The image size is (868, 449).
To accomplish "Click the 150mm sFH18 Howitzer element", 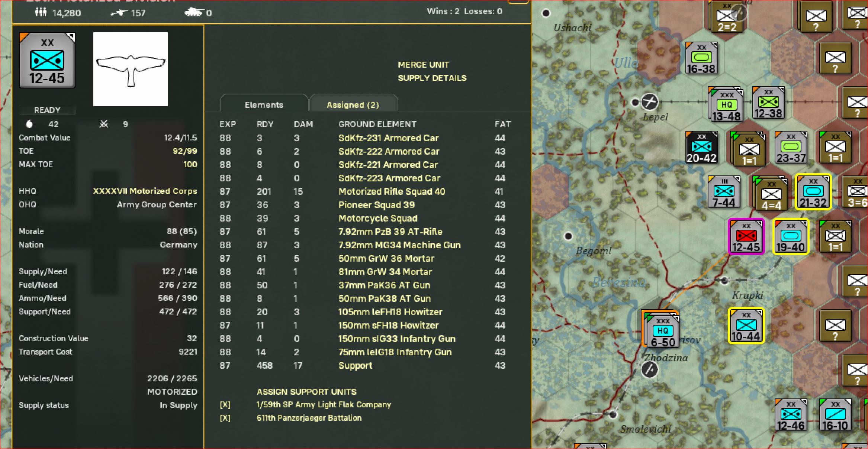I will click(389, 325).
